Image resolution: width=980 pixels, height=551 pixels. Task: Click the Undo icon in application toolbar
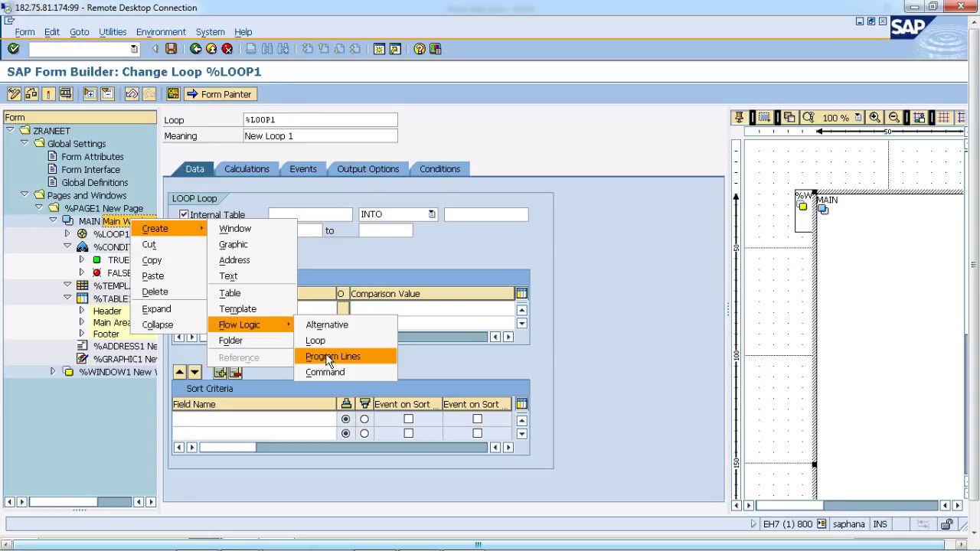tap(132, 94)
